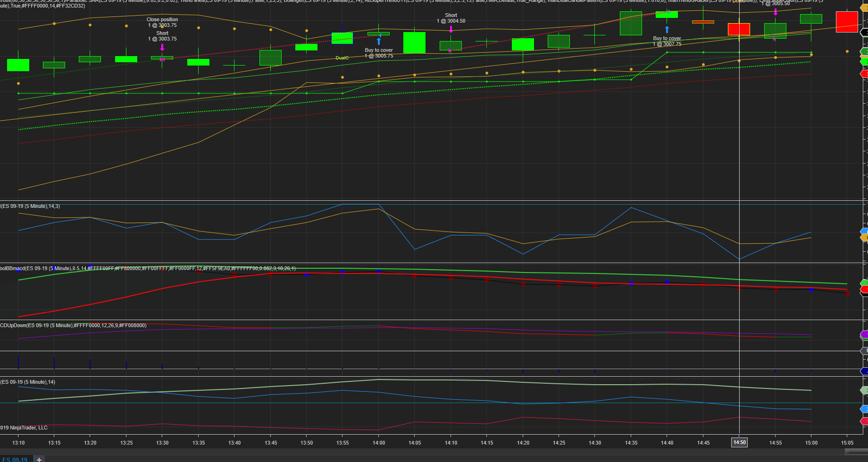Click the bolBBmacd indicator panel label

point(148,268)
